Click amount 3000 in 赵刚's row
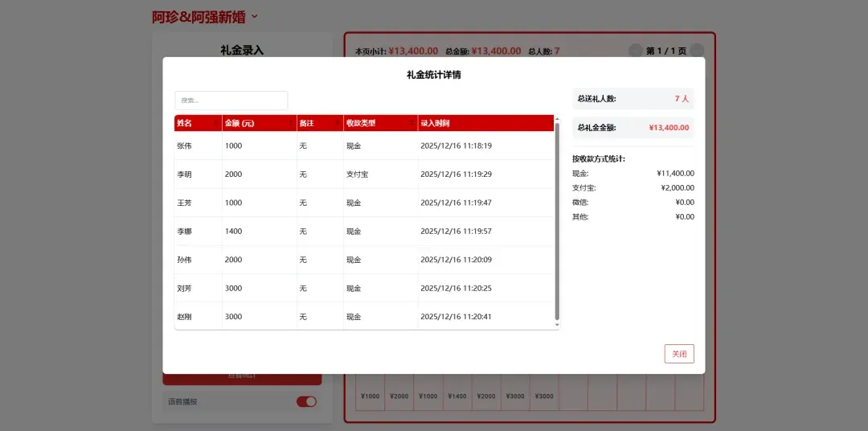This screenshot has width=868, height=431. tap(260, 317)
